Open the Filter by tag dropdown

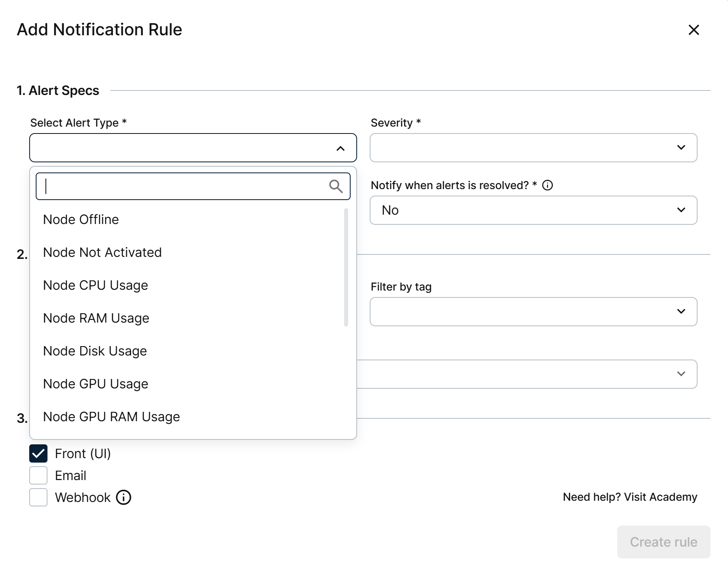[533, 312]
